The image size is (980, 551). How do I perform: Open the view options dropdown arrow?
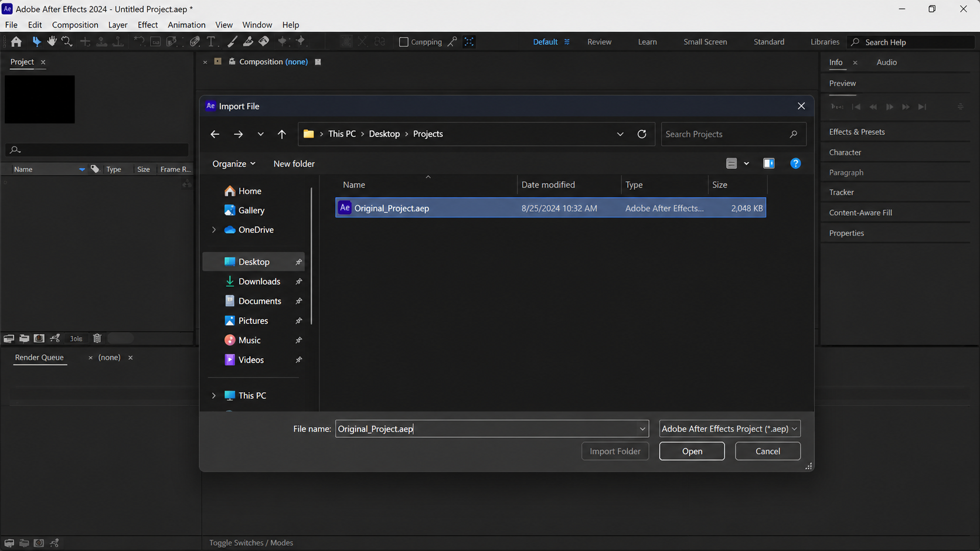pyautogui.click(x=746, y=164)
